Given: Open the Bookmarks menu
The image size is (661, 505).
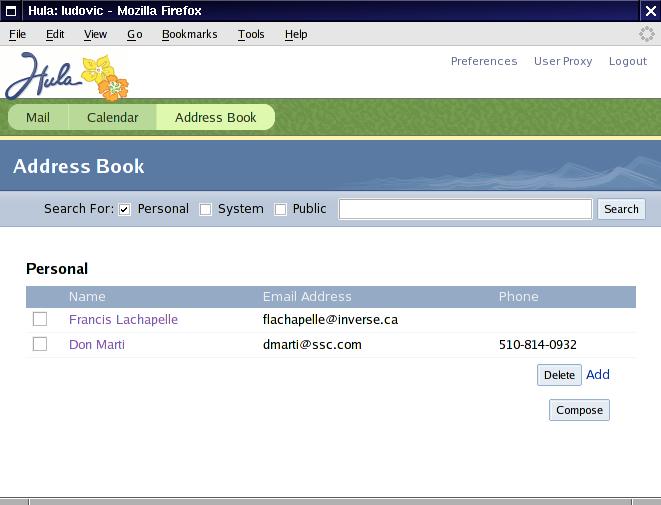Looking at the screenshot, I should point(189,34).
